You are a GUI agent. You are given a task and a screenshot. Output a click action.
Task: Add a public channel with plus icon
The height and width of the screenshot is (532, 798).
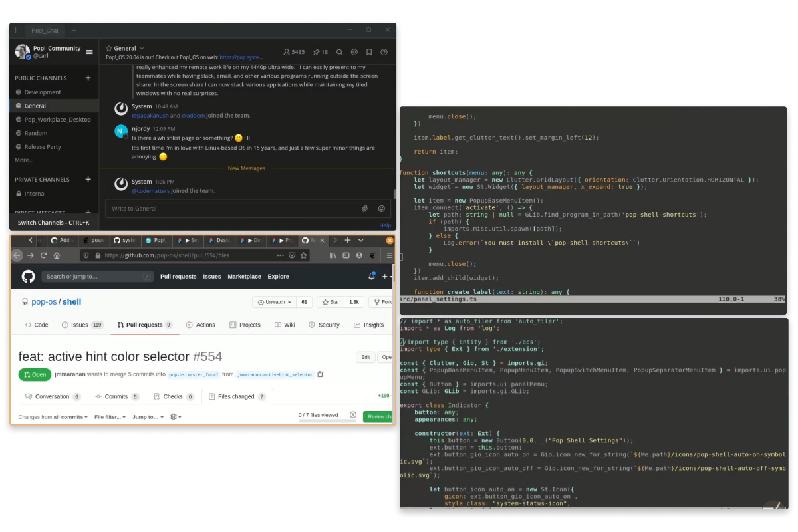point(88,78)
